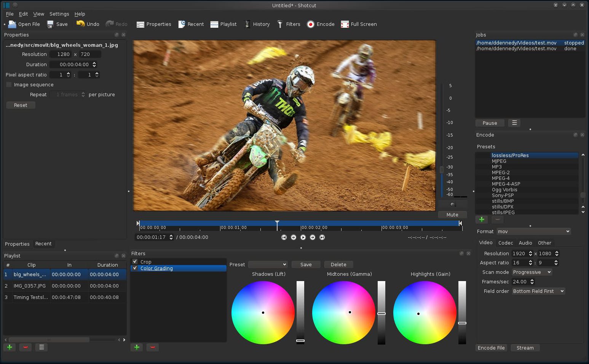The height and width of the screenshot is (364, 589).
Task: Open the Jobs panel menu icon
Action: point(514,123)
